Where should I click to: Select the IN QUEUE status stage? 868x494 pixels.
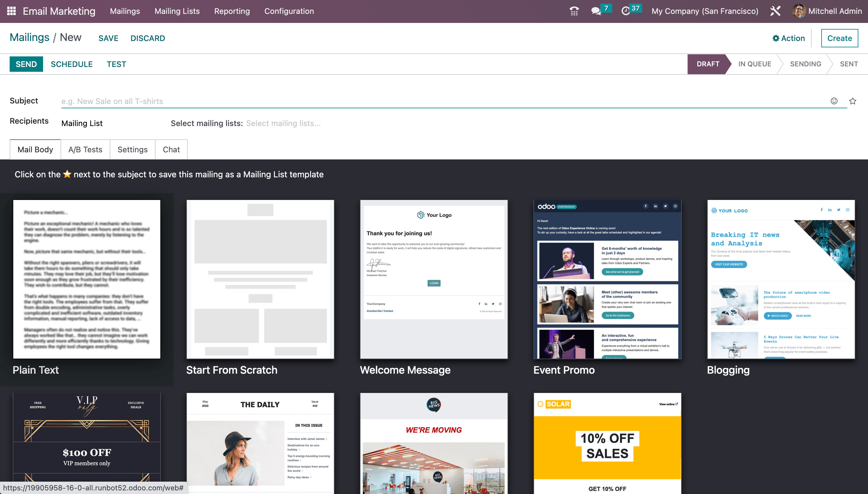tap(754, 64)
